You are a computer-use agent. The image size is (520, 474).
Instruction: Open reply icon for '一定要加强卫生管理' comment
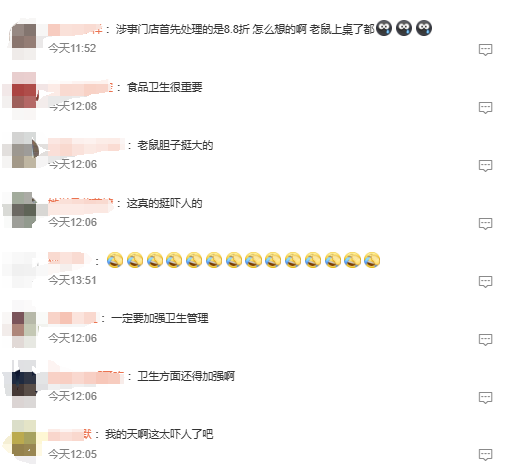pyautogui.click(x=485, y=340)
